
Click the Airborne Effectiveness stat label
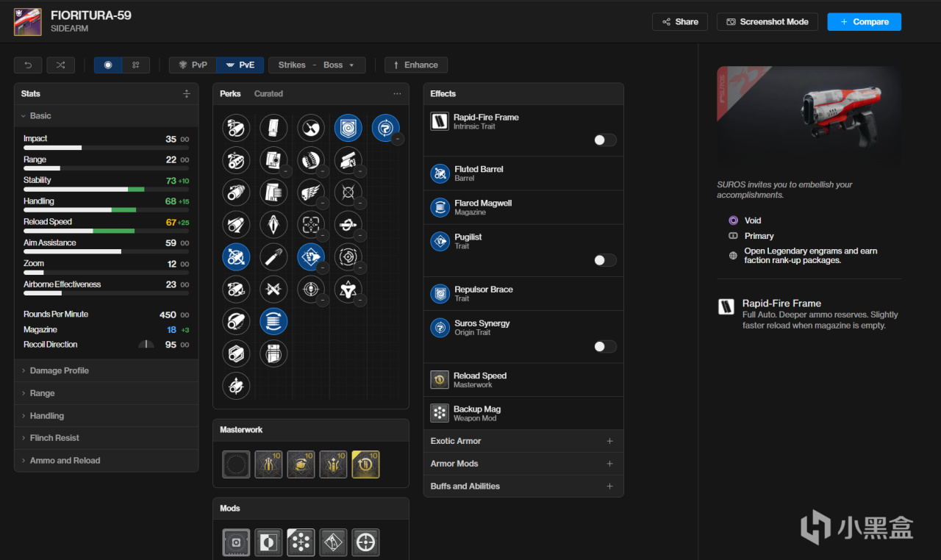point(62,284)
